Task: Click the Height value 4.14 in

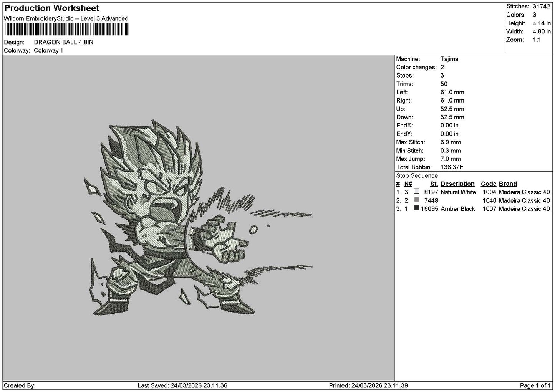Action: (542, 23)
